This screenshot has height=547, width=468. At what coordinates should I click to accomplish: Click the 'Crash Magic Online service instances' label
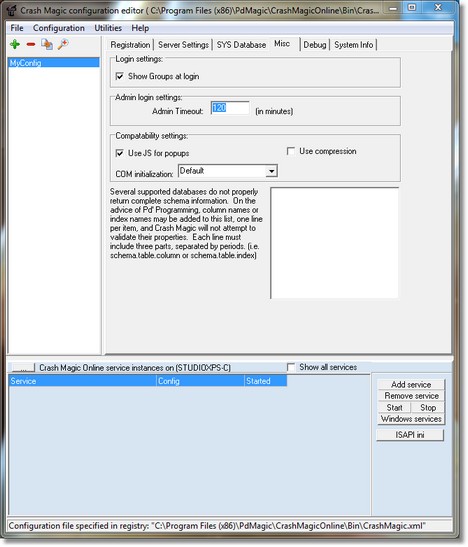pos(135,368)
